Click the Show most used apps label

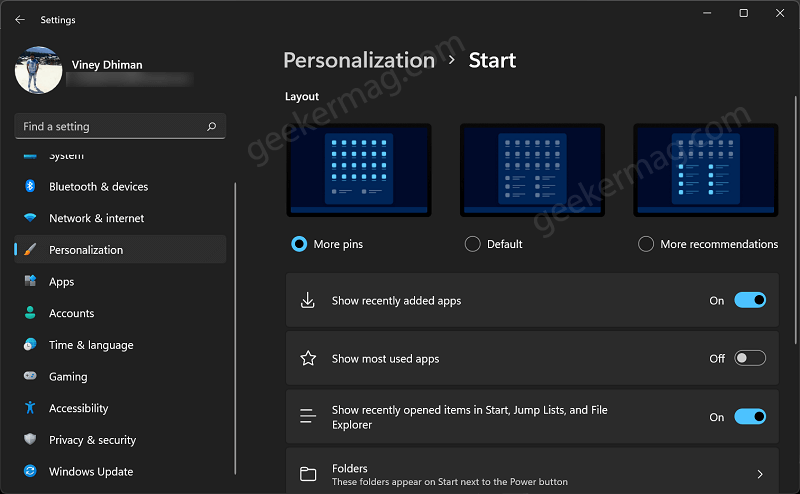pyautogui.click(x=385, y=359)
